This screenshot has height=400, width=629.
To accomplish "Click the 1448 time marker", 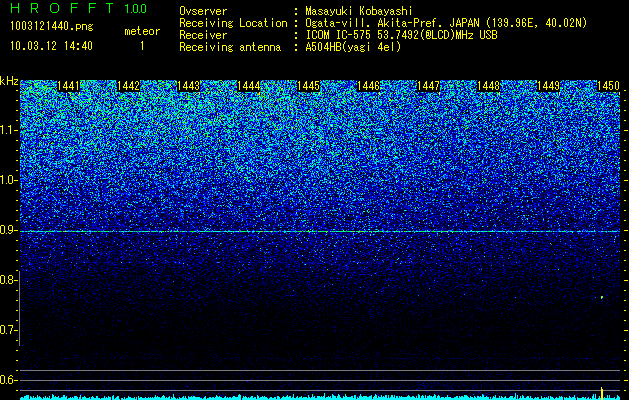I will tap(489, 86).
